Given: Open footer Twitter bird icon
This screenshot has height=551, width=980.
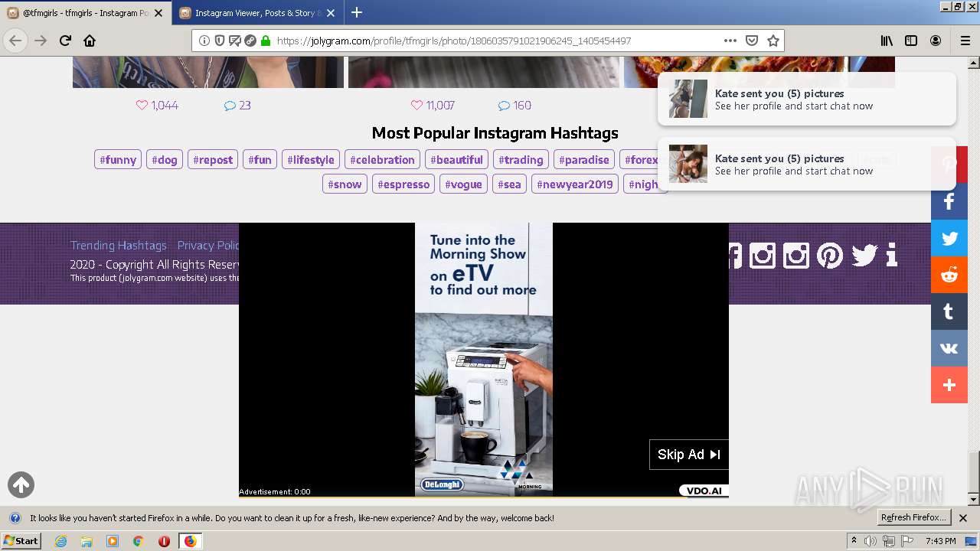Looking at the screenshot, I should point(864,255).
